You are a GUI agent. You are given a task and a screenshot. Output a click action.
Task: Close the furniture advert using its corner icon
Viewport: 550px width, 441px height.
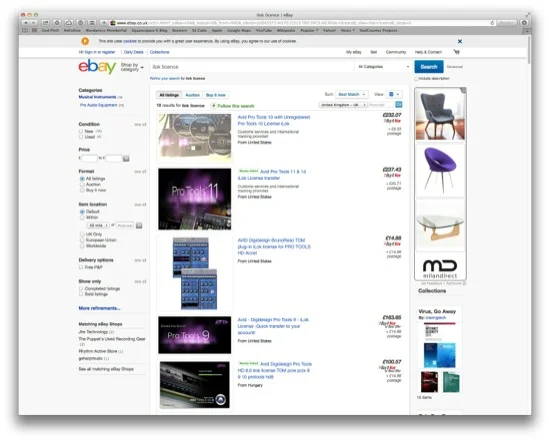click(x=463, y=90)
